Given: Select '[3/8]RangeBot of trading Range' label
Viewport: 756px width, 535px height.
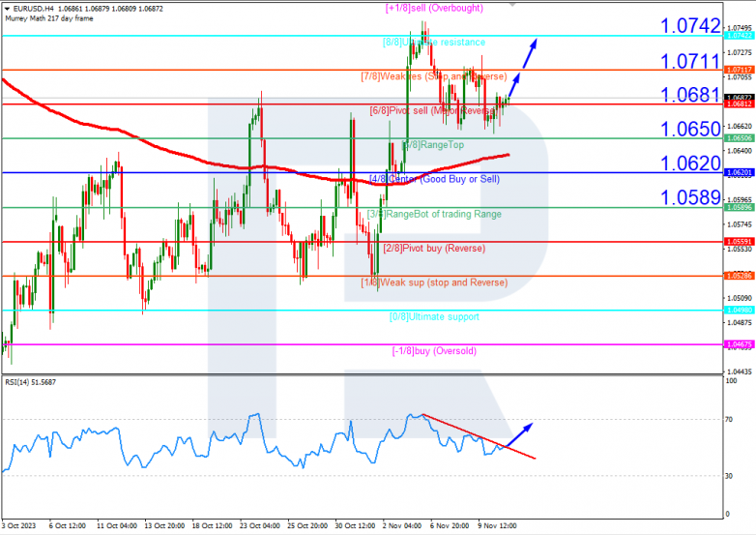Looking at the screenshot, I should click(x=434, y=214).
